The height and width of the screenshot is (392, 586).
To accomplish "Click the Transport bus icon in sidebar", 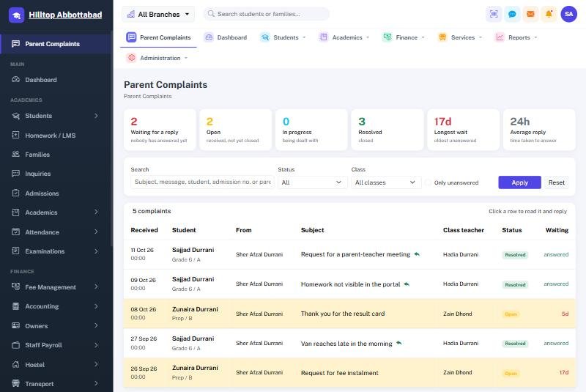I will pos(15,383).
